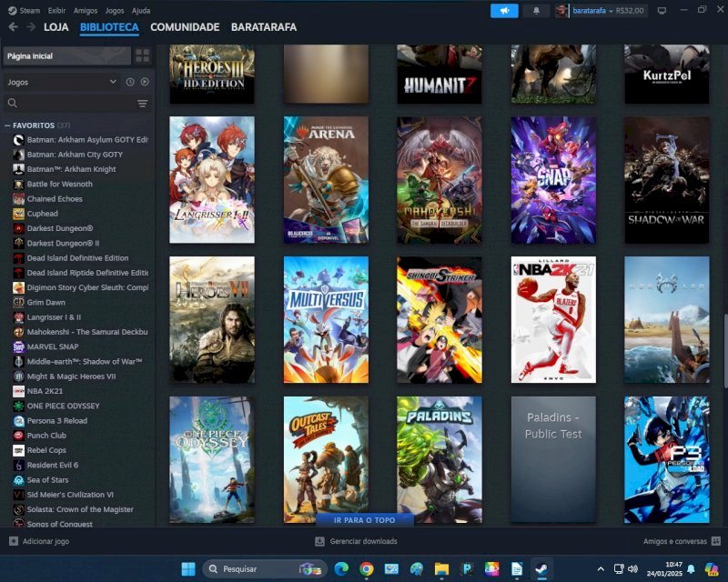
Task: Click the Big Picture mode monitor icon
Action: tap(662, 10)
